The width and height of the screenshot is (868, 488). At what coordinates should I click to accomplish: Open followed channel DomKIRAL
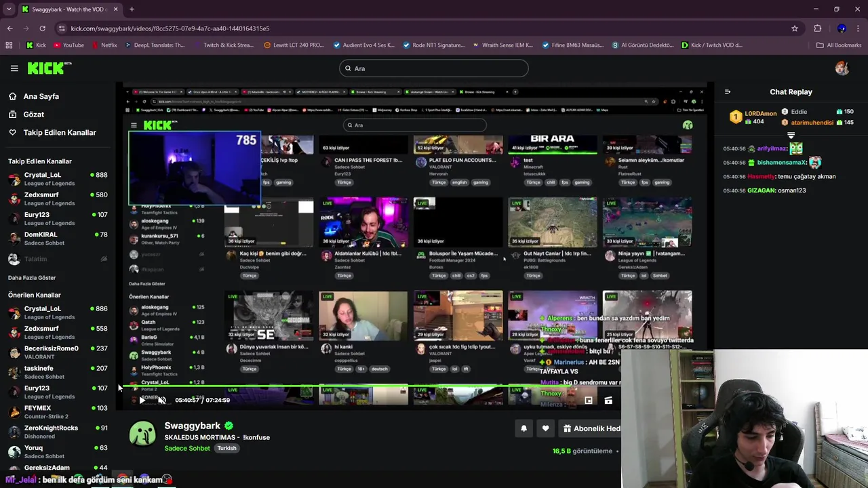[x=58, y=239]
